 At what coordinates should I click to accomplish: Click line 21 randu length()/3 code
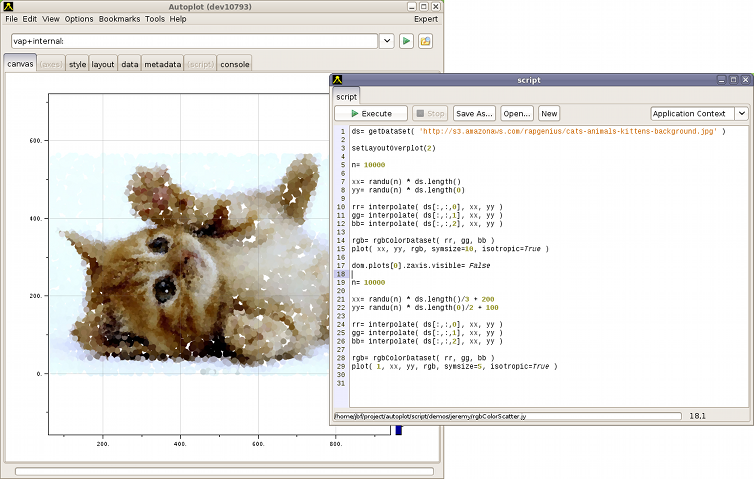423,299
